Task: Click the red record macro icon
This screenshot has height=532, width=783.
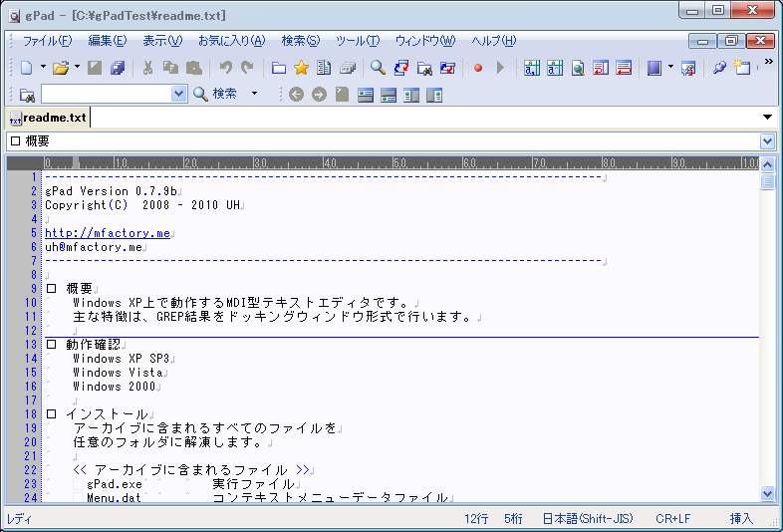Action: [478, 68]
